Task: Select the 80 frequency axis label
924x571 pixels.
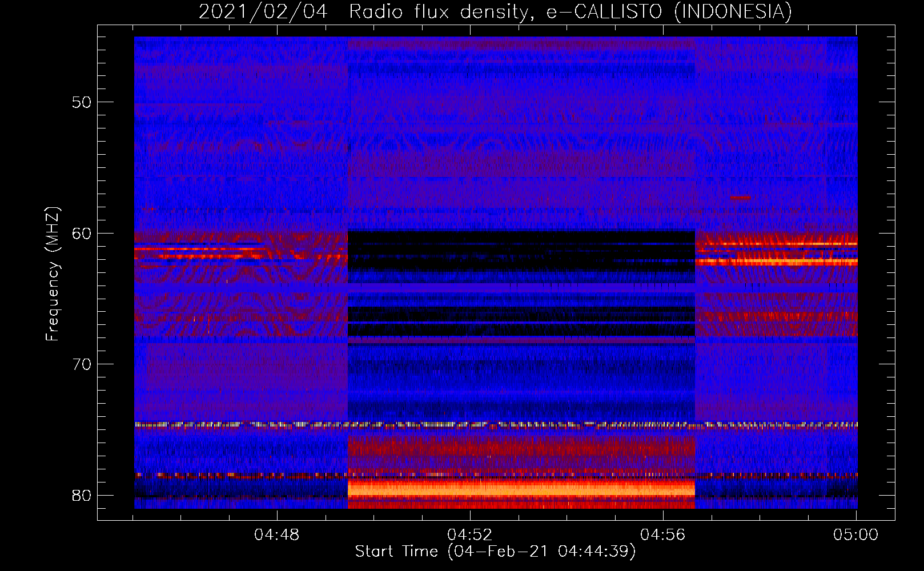Action: point(82,495)
